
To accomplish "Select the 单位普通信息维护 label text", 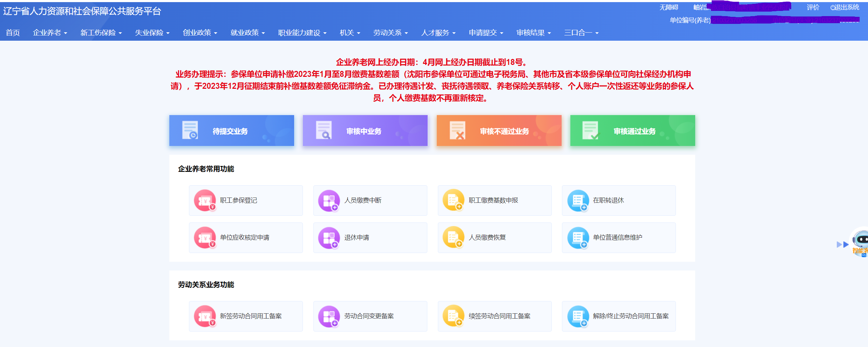I will (x=617, y=238).
